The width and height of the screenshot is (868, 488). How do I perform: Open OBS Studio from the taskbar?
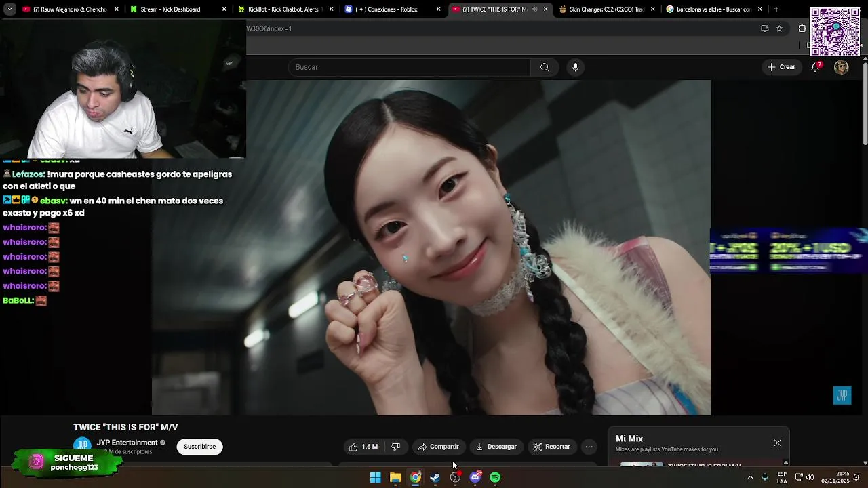click(x=455, y=477)
